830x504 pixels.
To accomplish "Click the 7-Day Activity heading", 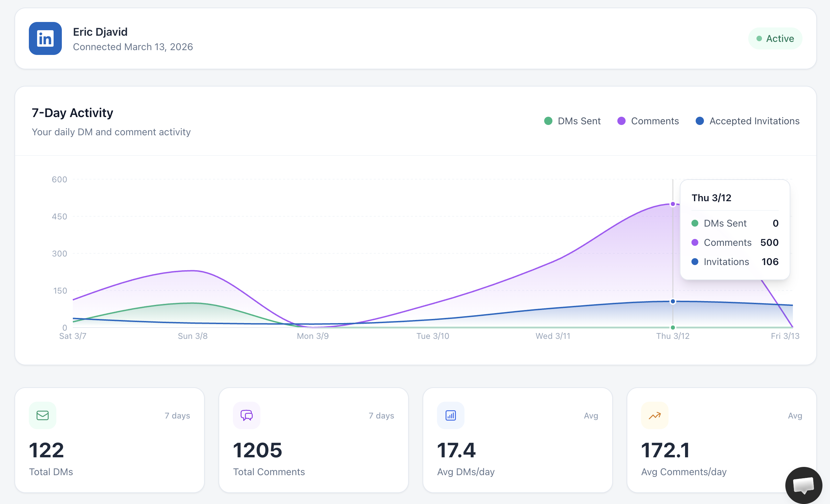I will pyautogui.click(x=72, y=113).
